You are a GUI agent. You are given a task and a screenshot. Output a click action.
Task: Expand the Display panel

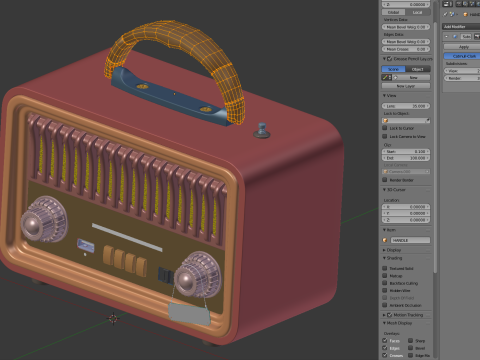[x=384, y=250]
